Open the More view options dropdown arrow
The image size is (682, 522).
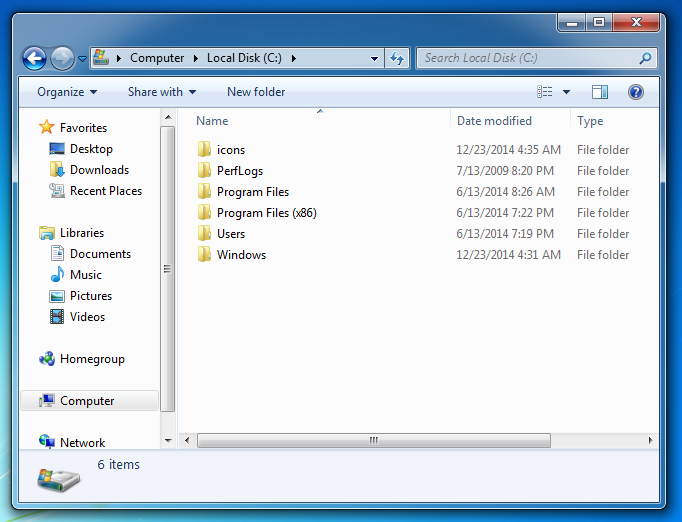point(566,92)
